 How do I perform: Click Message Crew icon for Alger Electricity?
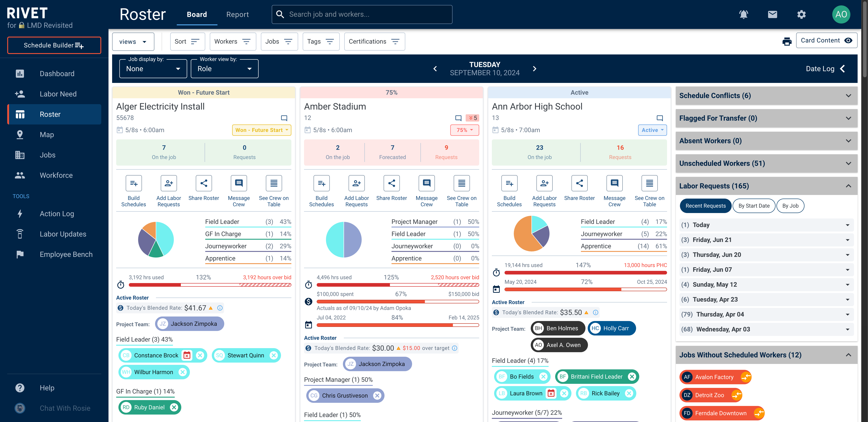(x=239, y=183)
